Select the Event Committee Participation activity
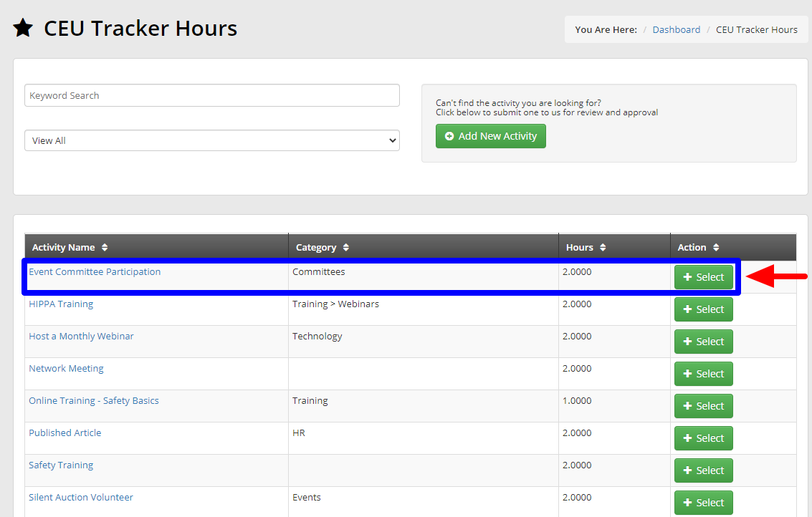The image size is (812, 517). 703,277
